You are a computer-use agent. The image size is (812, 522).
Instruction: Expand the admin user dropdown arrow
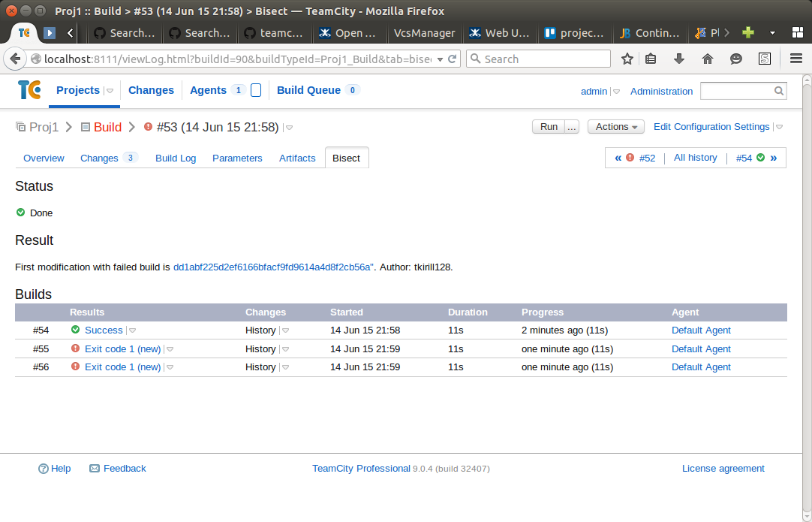[616, 91]
